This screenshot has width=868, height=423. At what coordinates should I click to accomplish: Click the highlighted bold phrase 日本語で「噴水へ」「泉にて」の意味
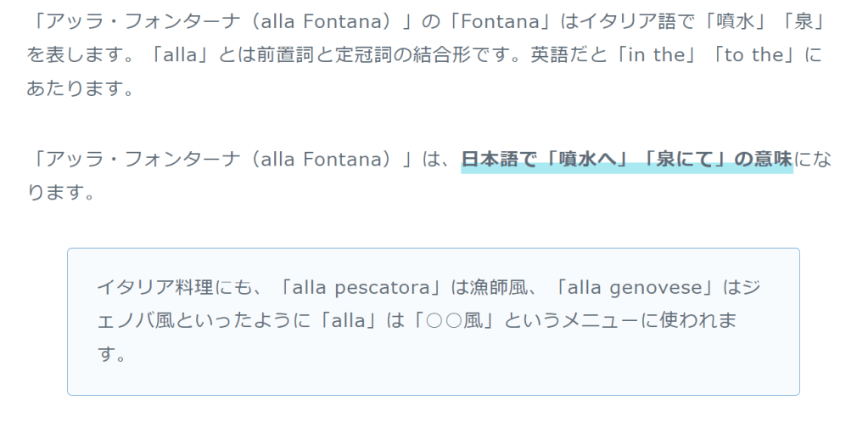click(626, 160)
